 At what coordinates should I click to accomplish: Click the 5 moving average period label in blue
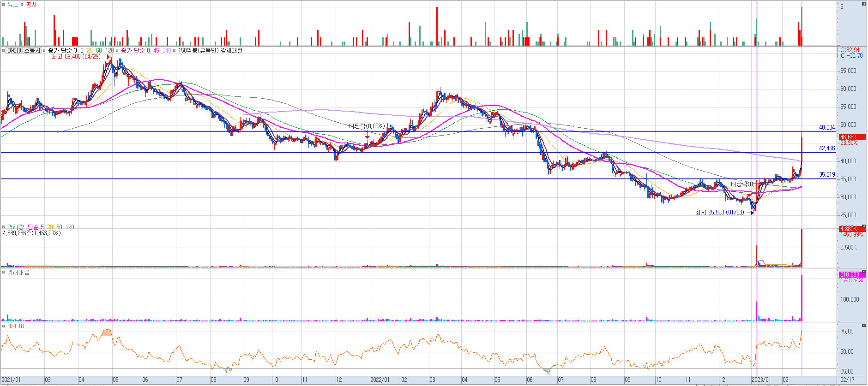tap(82, 50)
